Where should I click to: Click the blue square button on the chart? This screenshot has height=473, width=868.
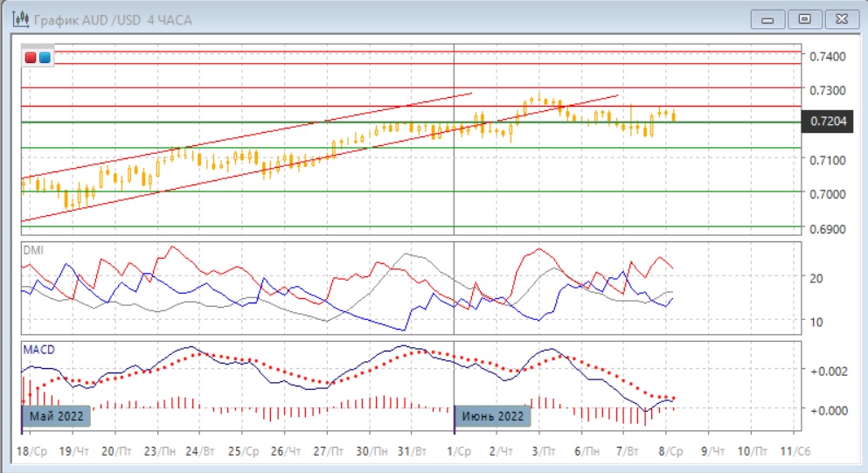[x=45, y=58]
